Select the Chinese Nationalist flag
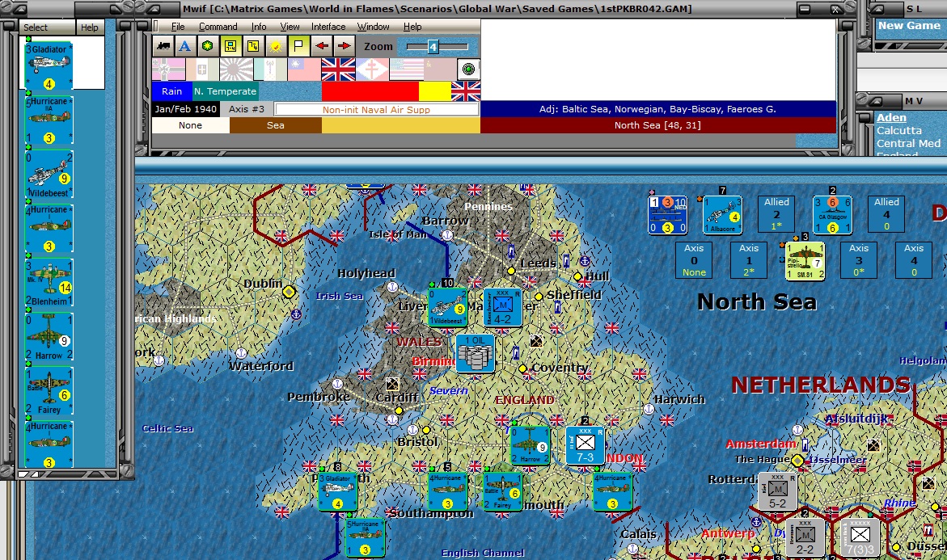 click(x=304, y=69)
